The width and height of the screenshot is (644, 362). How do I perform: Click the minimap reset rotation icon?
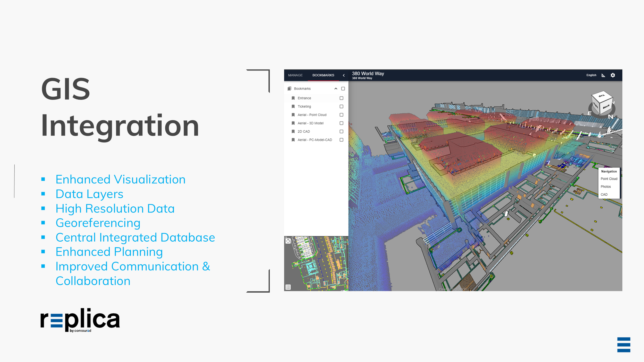coord(288,241)
